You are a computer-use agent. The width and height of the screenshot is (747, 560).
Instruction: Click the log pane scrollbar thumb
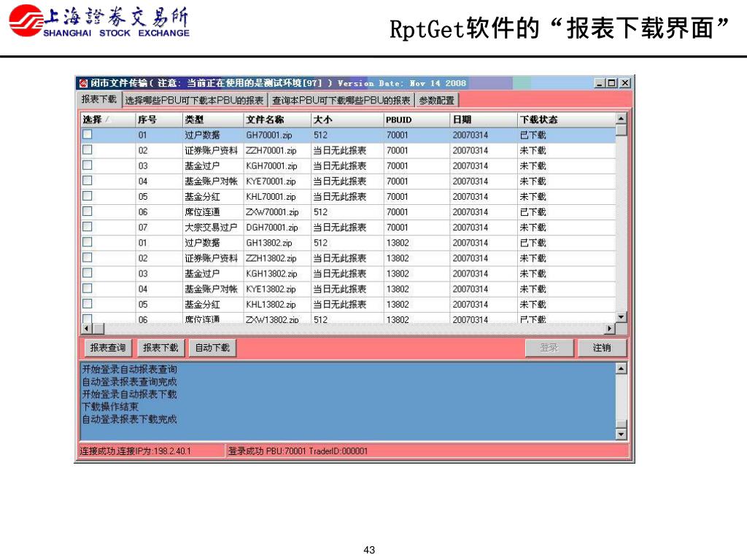(x=621, y=424)
